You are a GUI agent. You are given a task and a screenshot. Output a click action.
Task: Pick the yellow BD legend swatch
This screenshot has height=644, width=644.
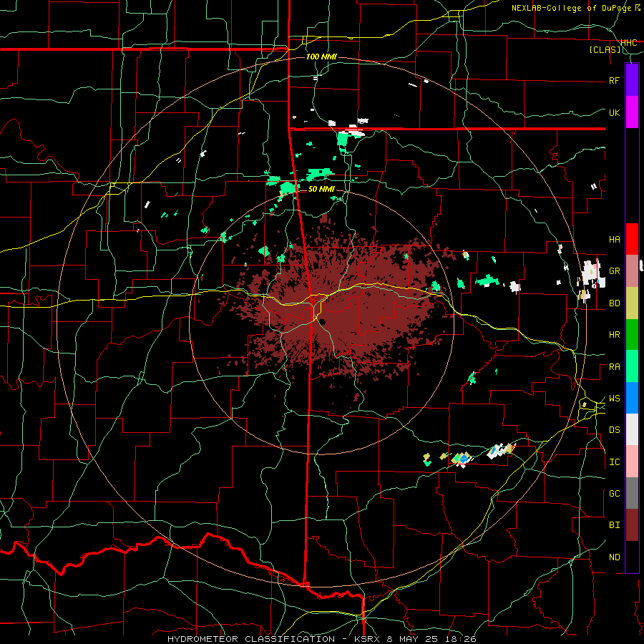[x=632, y=303]
